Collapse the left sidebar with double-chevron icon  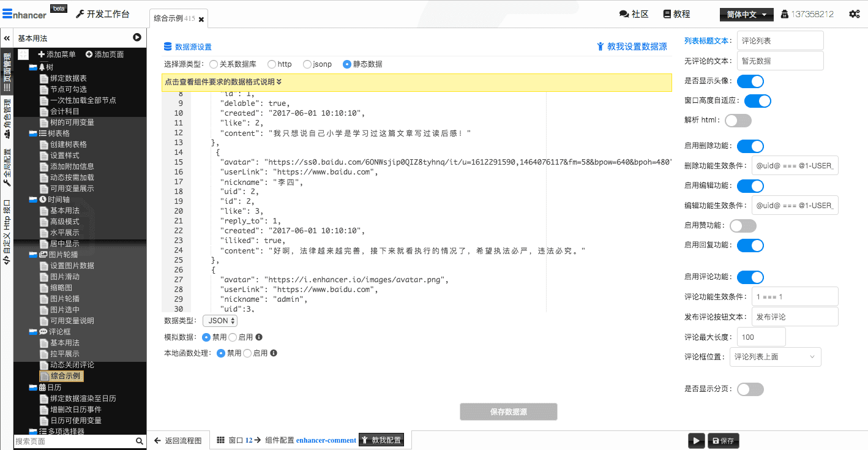(x=7, y=38)
